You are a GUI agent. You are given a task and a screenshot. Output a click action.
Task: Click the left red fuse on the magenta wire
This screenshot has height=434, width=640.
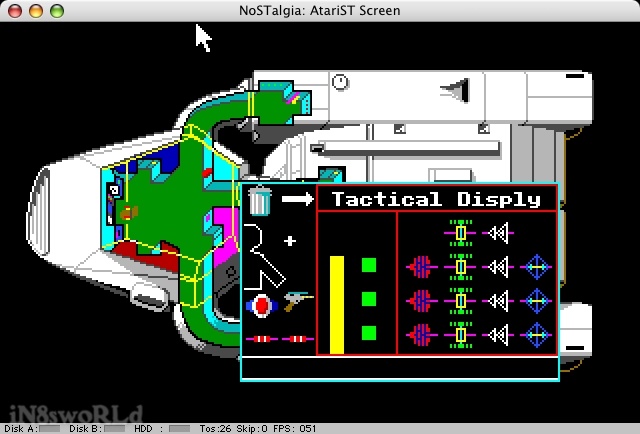click(x=262, y=339)
